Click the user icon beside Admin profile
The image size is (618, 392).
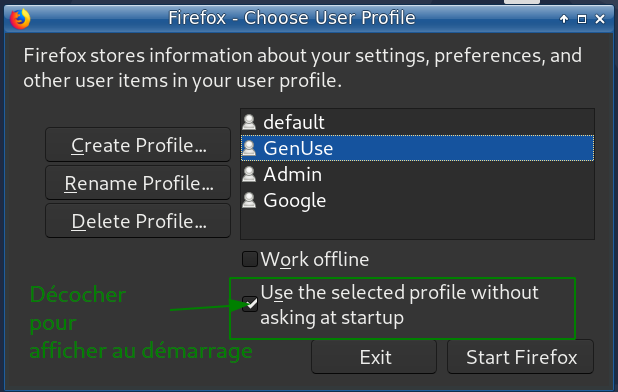[249, 174]
